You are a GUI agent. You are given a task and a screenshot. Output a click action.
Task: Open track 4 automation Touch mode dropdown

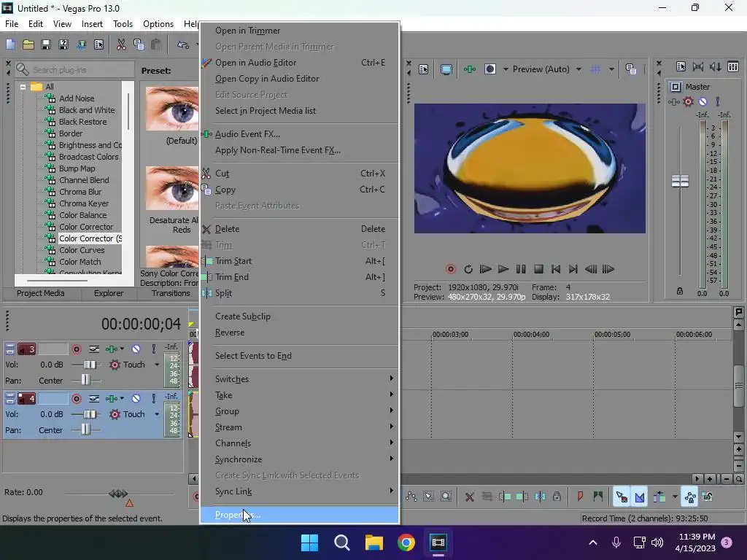(x=157, y=414)
